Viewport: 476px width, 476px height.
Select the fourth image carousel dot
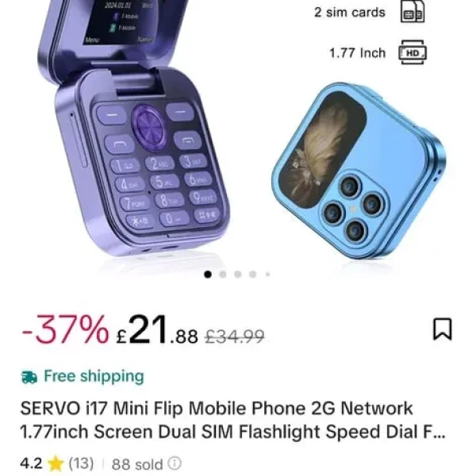pyautogui.click(x=252, y=274)
